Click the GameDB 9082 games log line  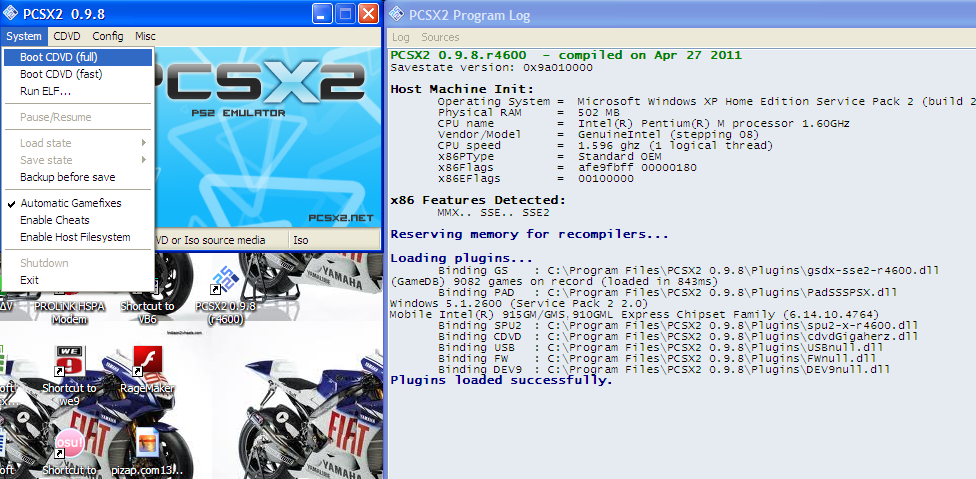click(x=555, y=282)
